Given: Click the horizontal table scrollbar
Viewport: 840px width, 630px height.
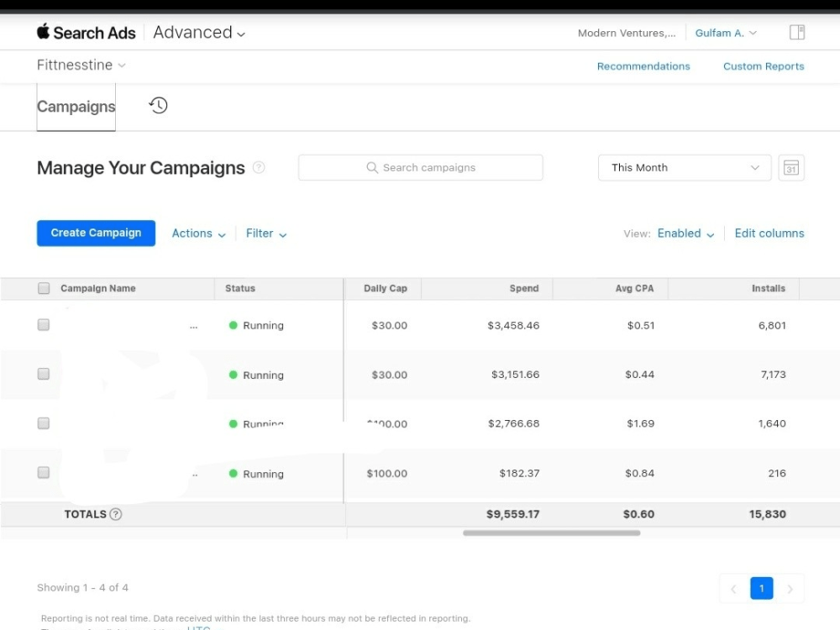Looking at the screenshot, I should pyautogui.click(x=551, y=533).
